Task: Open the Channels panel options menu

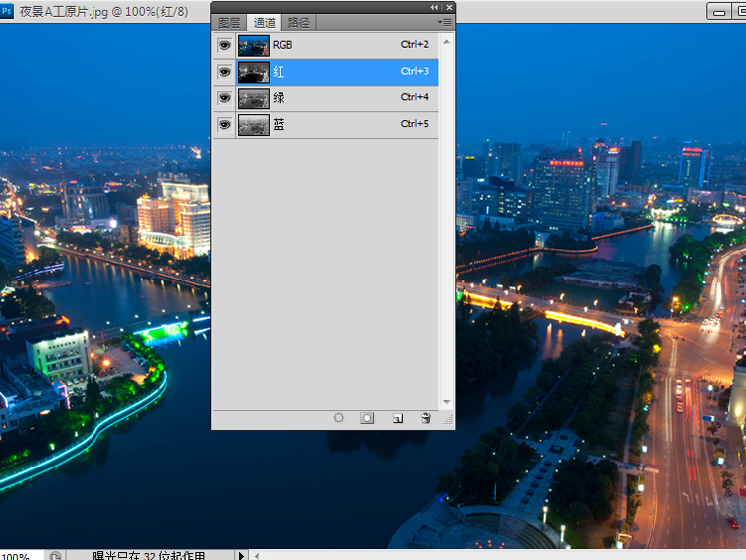Action: 444,22
